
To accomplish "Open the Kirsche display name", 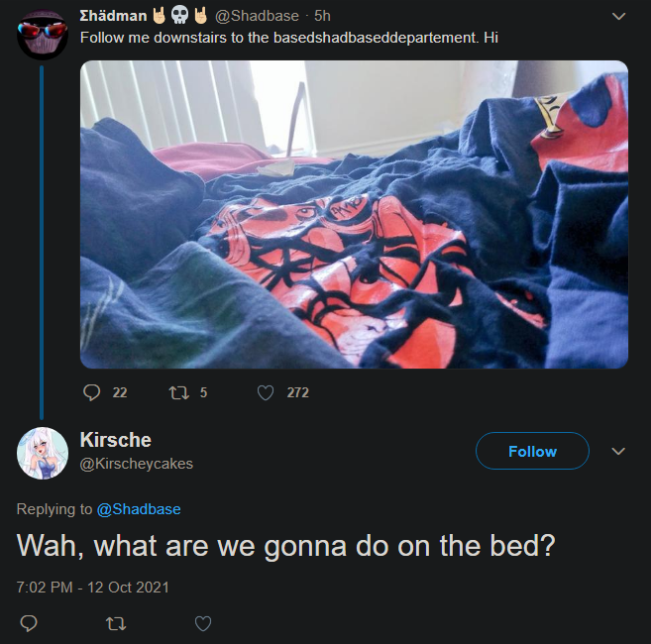I will pos(115,440).
